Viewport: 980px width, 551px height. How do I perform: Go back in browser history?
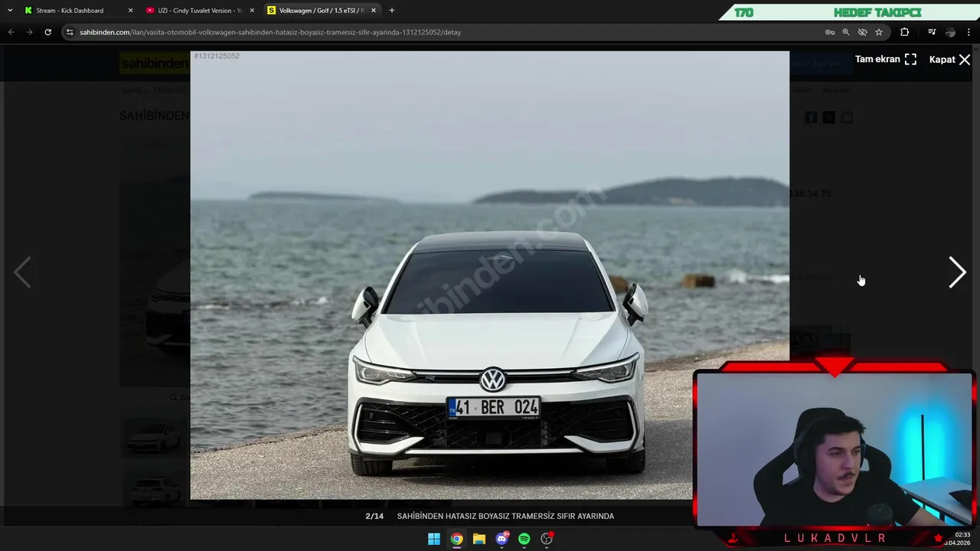[11, 32]
